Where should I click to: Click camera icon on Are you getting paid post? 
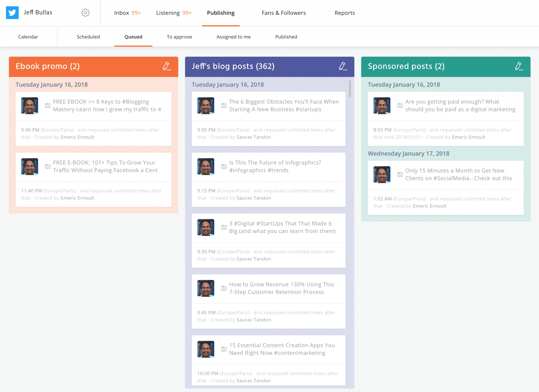(400, 105)
